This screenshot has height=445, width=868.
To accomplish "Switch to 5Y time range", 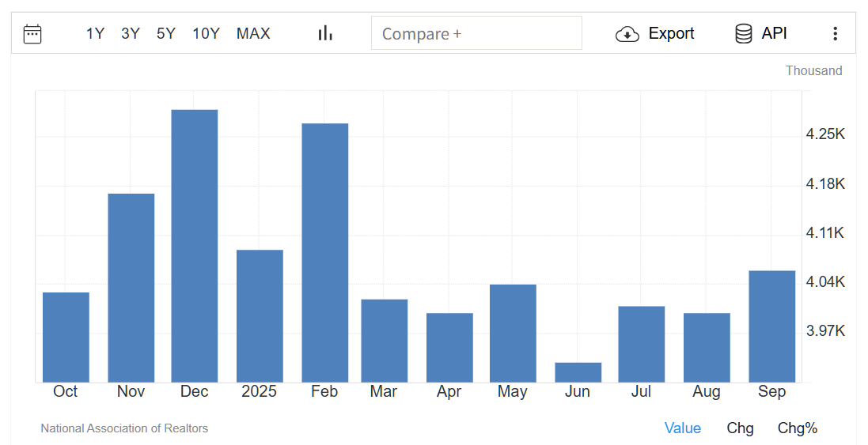I will 166,33.
